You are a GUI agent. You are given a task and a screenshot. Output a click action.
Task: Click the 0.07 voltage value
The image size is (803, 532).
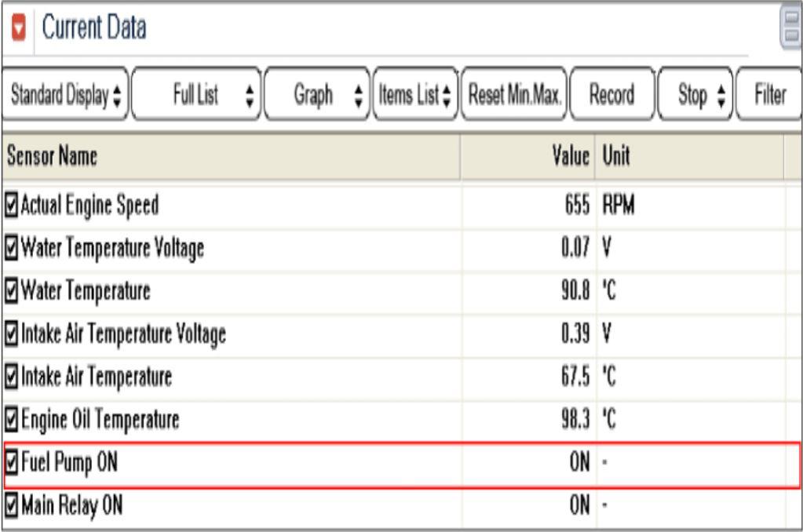pyautogui.click(x=575, y=248)
